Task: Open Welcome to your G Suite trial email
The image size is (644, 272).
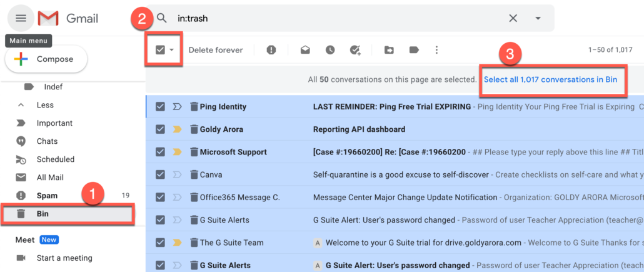Action: click(x=424, y=243)
